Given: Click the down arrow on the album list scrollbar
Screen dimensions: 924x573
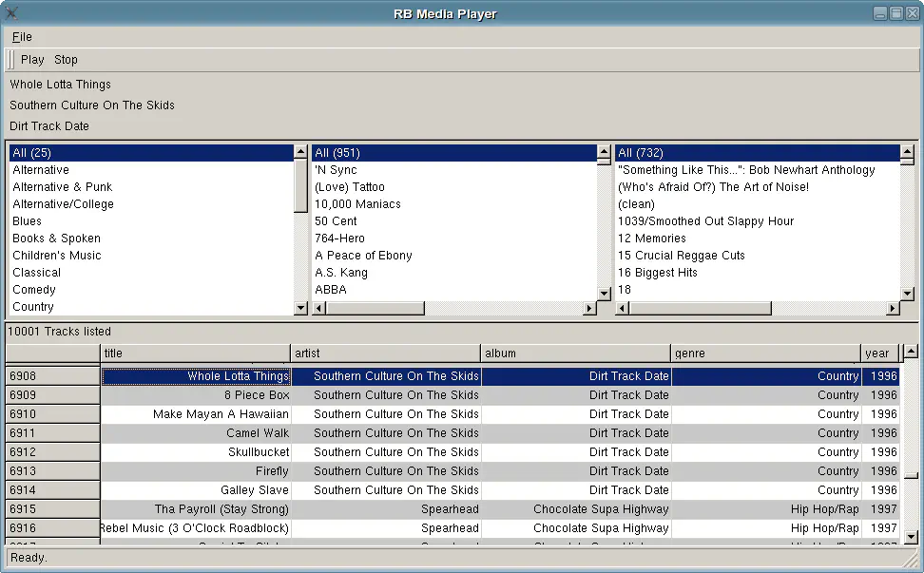Looking at the screenshot, I should click(x=906, y=295).
